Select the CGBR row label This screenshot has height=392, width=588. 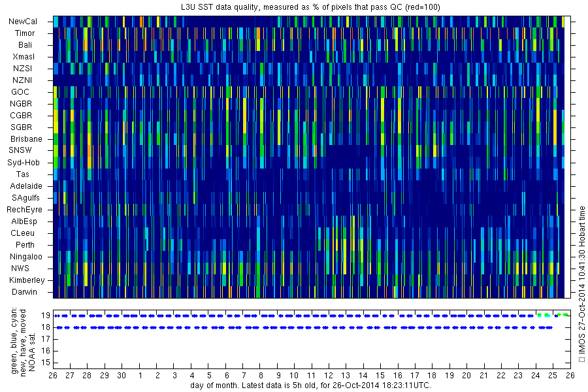point(21,116)
